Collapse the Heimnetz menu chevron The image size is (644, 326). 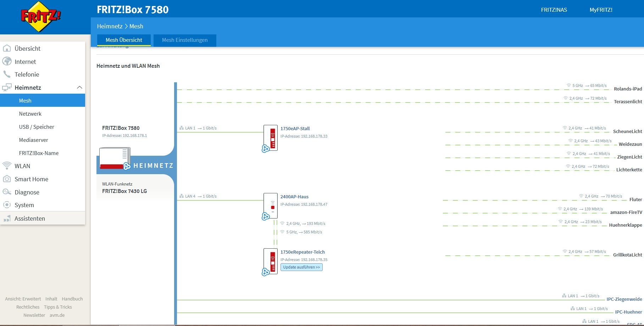[x=79, y=87]
